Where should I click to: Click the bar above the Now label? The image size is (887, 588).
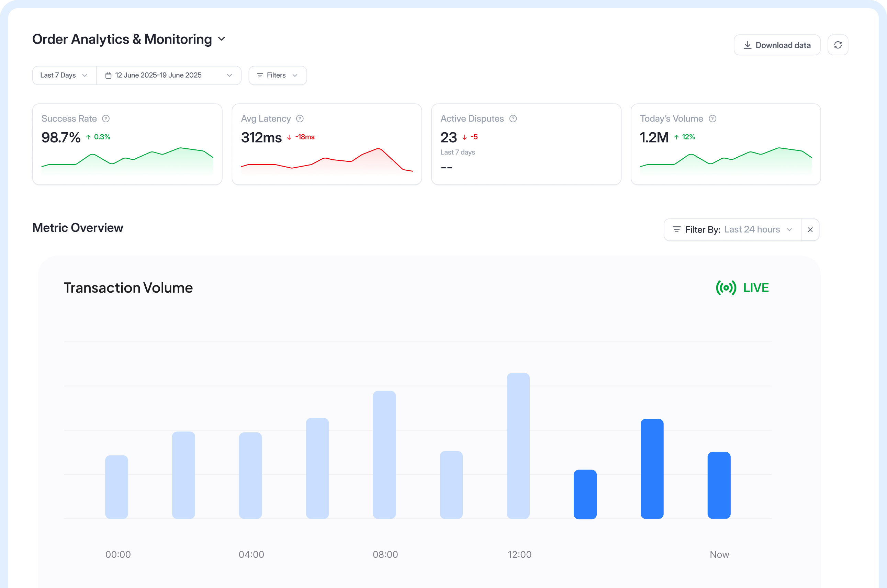(x=719, y=485)
